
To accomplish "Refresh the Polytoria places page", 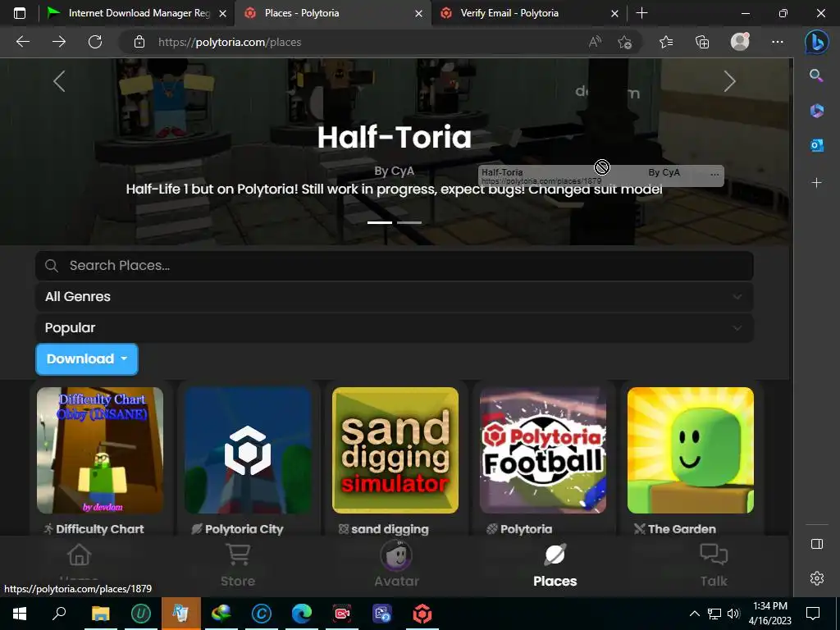I will tap(95, 42).
